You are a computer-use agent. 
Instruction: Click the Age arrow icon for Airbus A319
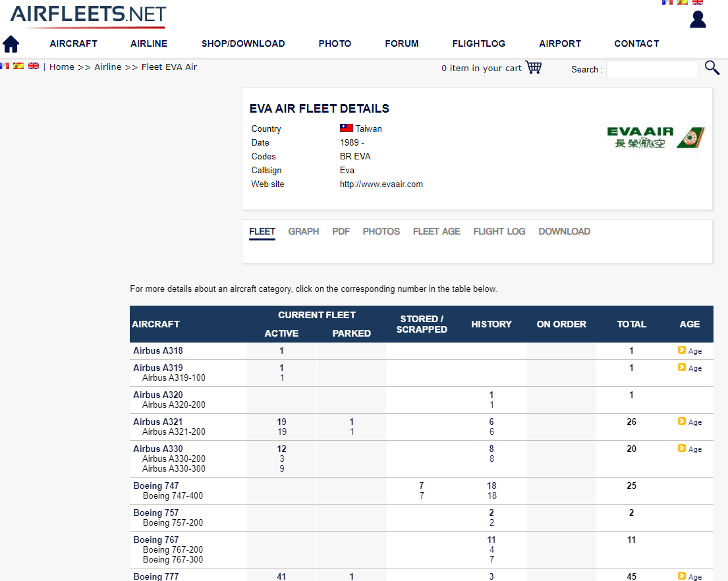tap(682, 367)
